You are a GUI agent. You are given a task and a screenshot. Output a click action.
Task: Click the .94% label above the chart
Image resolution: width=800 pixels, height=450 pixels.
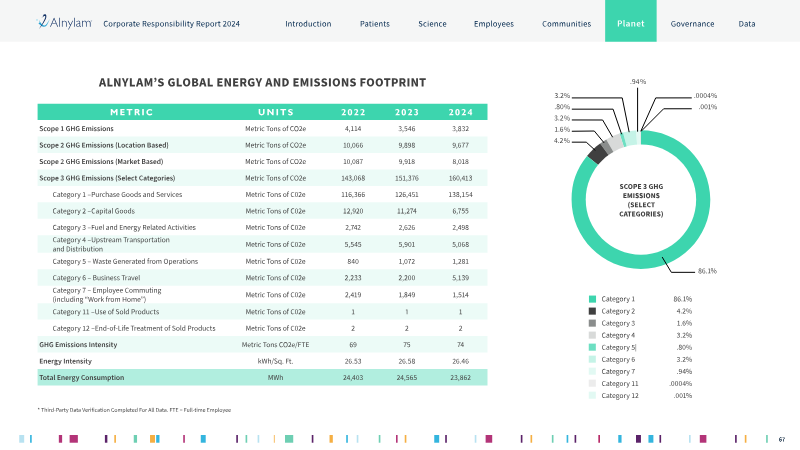coord(638,81)
